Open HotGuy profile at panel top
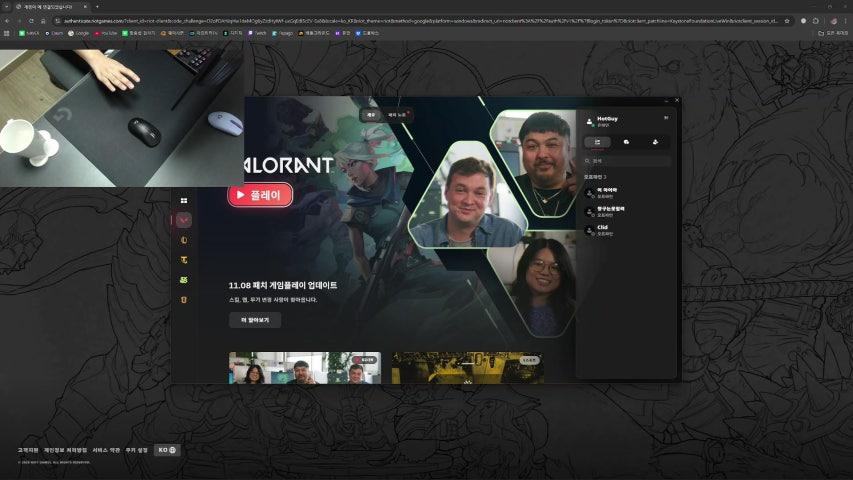This screenshot has width=853, height=480. pos(607,119)
